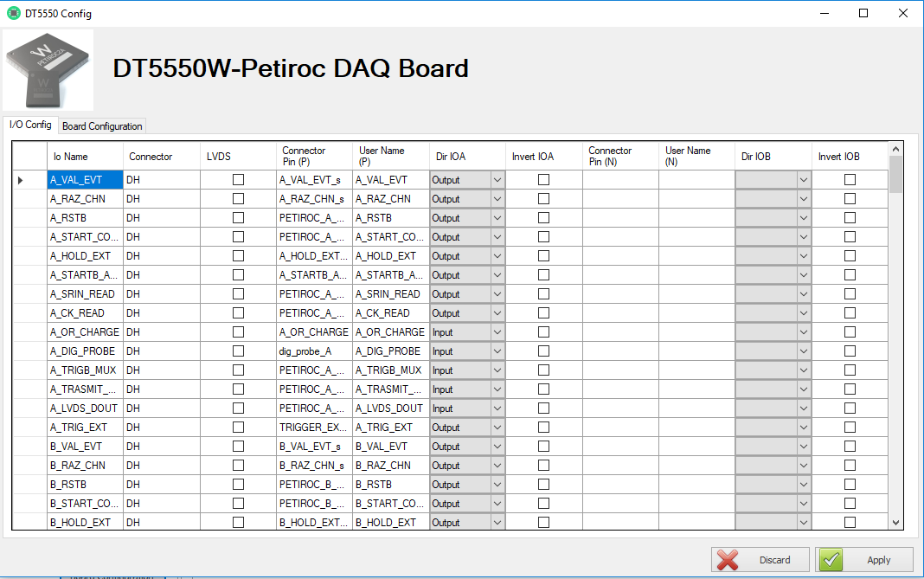
Task: Click the Io Name column header
Action: coord(86,157)
